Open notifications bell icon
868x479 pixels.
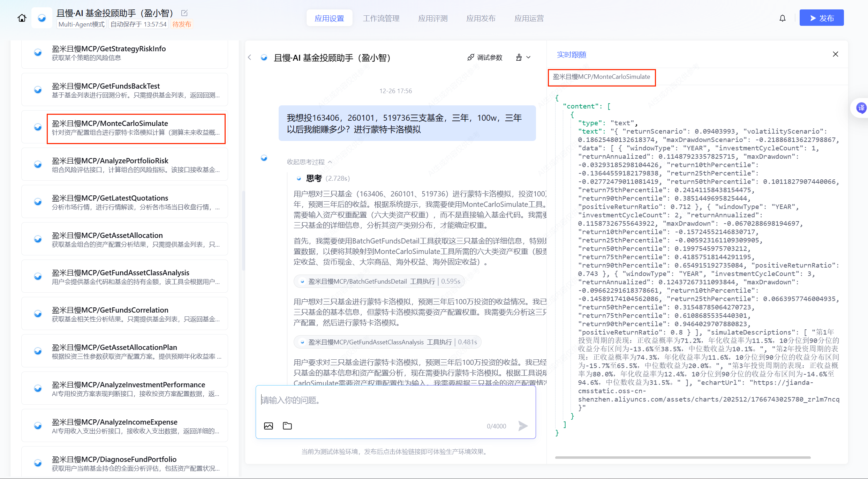click(783, 18)
